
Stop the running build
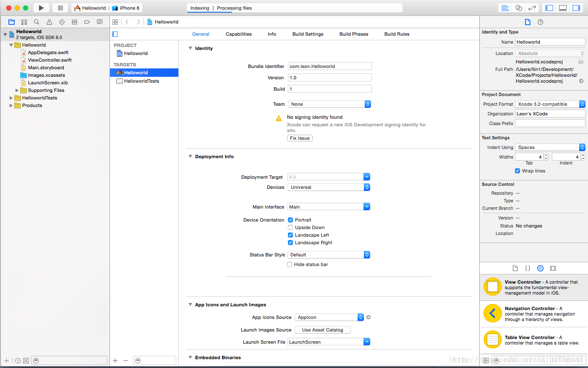pyautogui.click(x=60, y=8)
